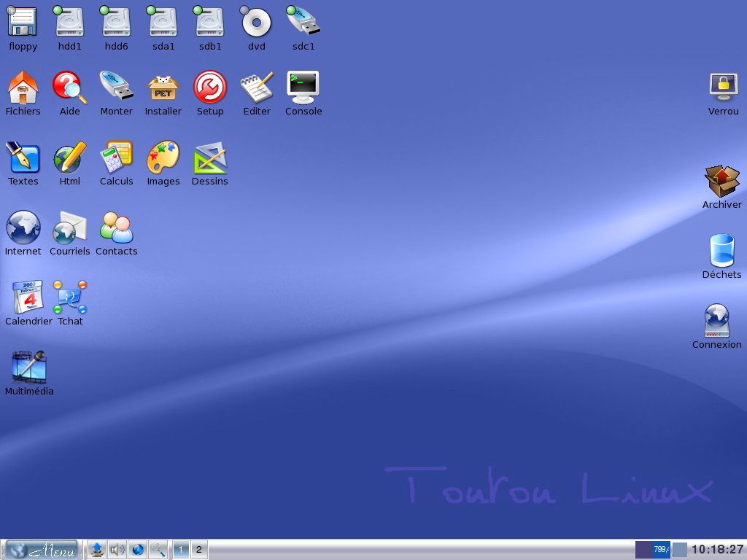Launch the Images paint palette icon
This screenshot has height=560, width=747.
click(163, 157)
